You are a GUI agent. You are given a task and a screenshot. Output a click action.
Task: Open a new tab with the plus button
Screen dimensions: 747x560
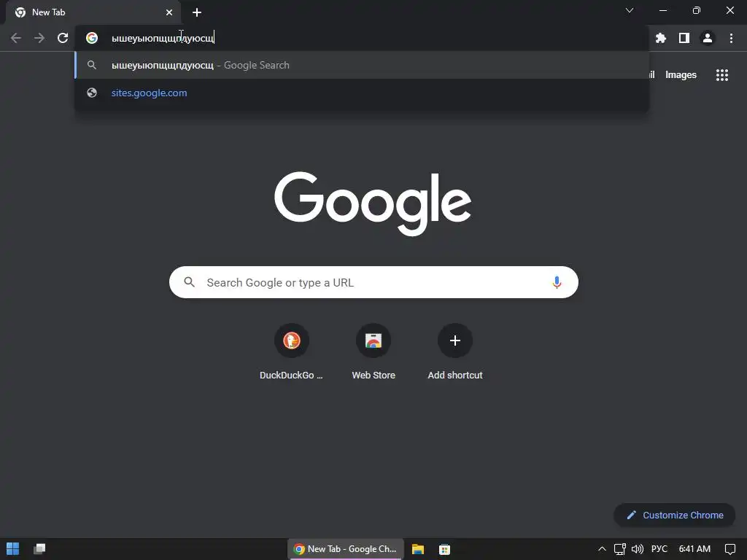[x=197, y=12]
